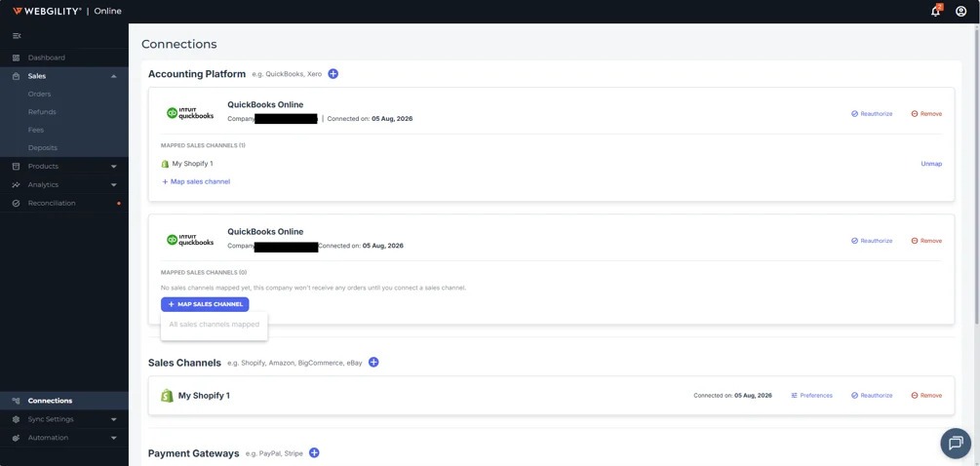This screenshot has height=466, width=980.
Task: Collapse the sidebar menu icon
Action: [x=17, y=36]
